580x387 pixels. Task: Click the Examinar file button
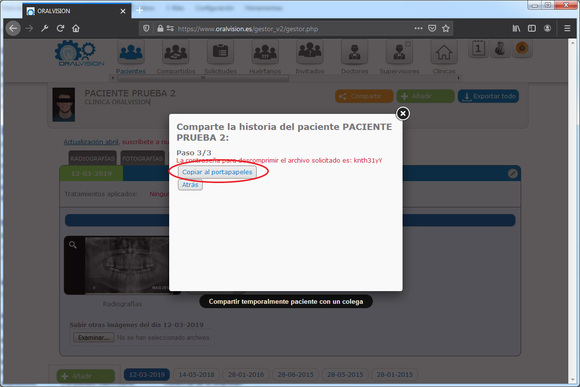point(94,337)
